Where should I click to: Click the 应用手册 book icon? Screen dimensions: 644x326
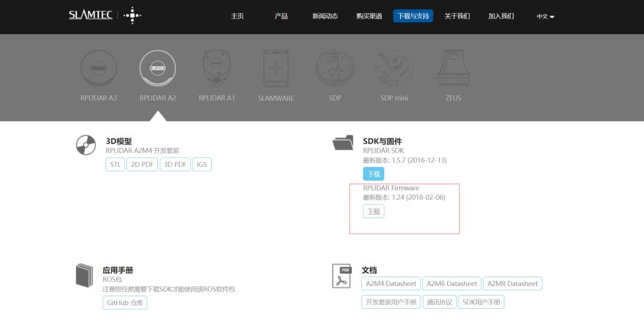tap(84, 275)
